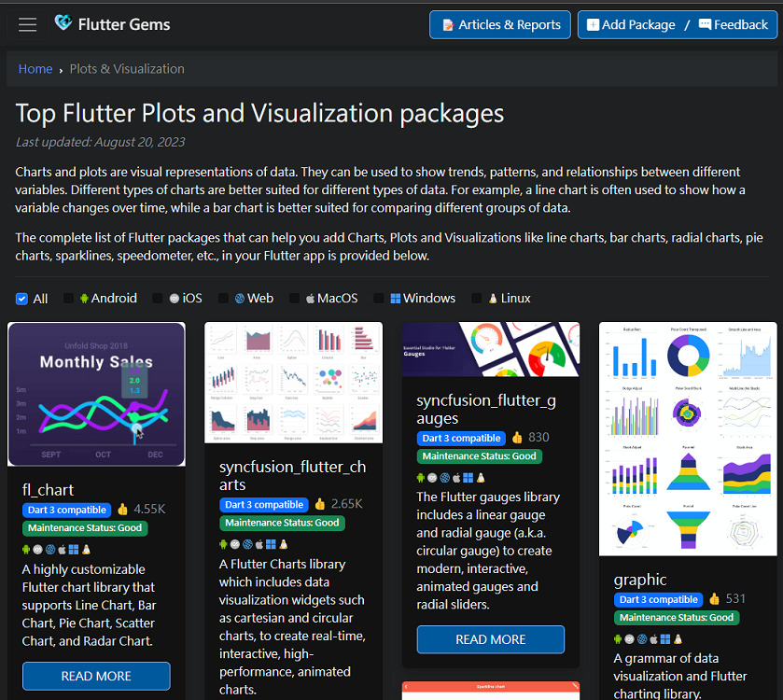The width and height of the screenshot is (783, 700).
Task: Open the syncfusion_flutter_gauges package title
Action: click(x=486, y=409)
